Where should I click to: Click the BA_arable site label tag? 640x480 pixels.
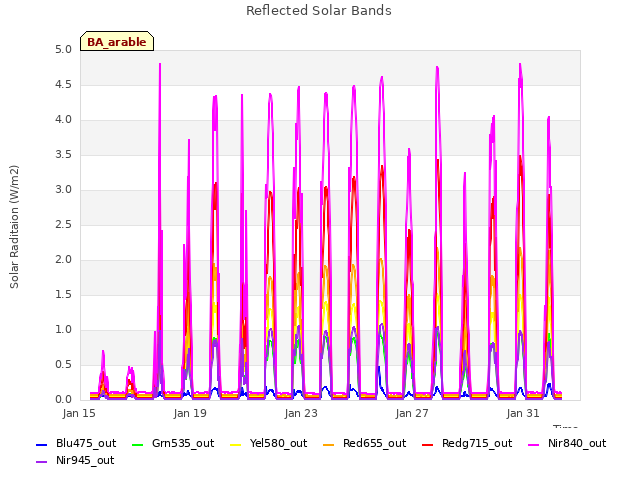pos(117,41)
